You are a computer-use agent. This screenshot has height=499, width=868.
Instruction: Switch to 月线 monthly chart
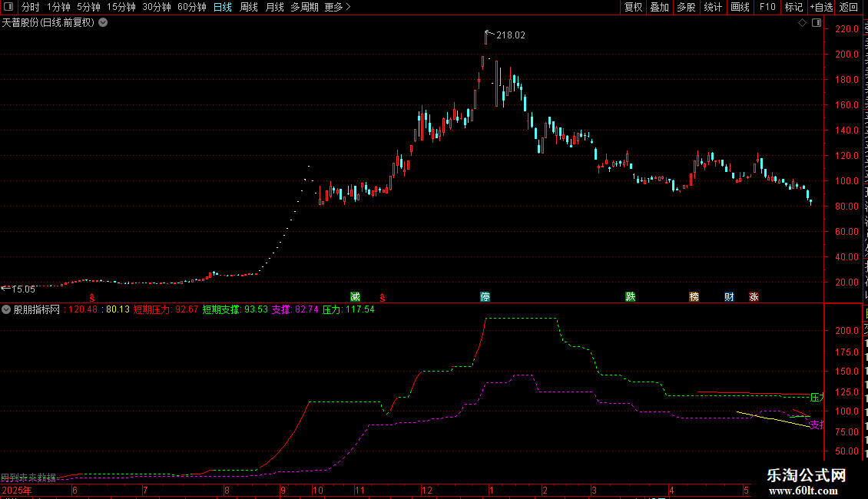pos(274,7)
